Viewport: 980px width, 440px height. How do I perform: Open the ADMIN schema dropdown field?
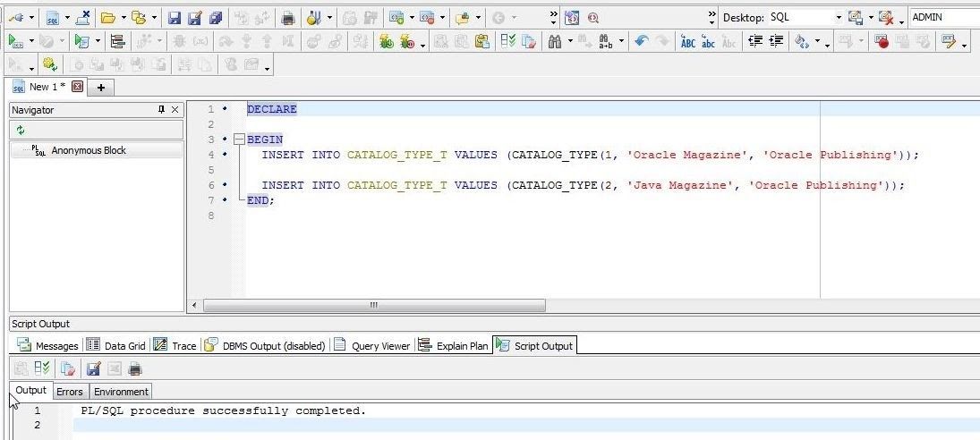(944, 18)
